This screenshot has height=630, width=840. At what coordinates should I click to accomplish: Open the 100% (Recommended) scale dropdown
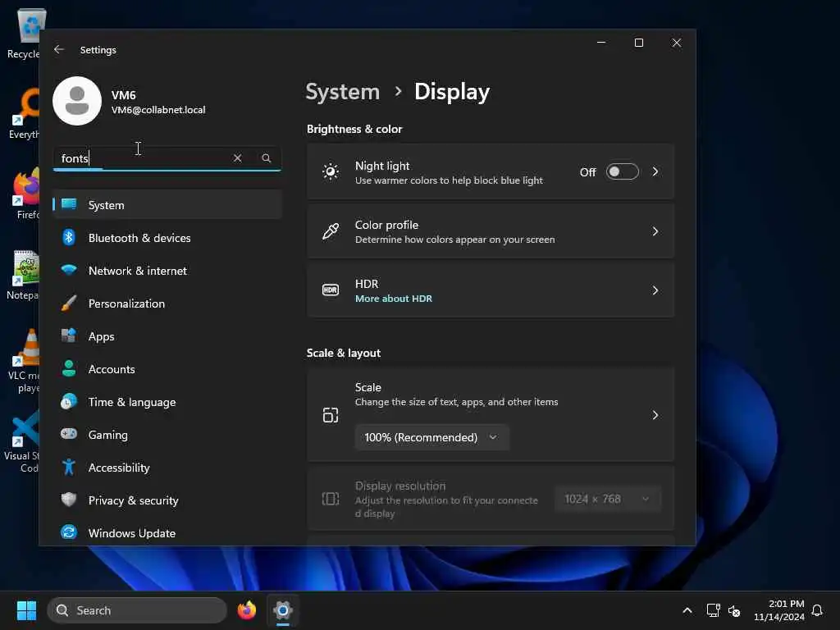point(431,437)
